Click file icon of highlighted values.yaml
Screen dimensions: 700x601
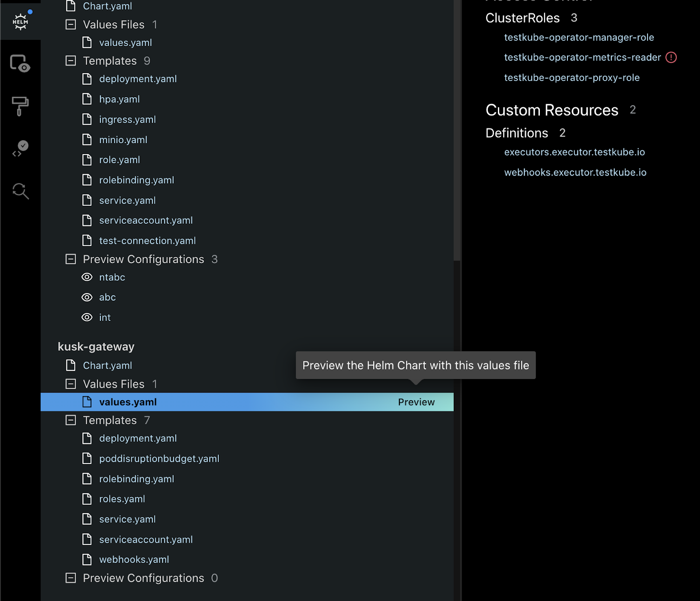[87, 402]
